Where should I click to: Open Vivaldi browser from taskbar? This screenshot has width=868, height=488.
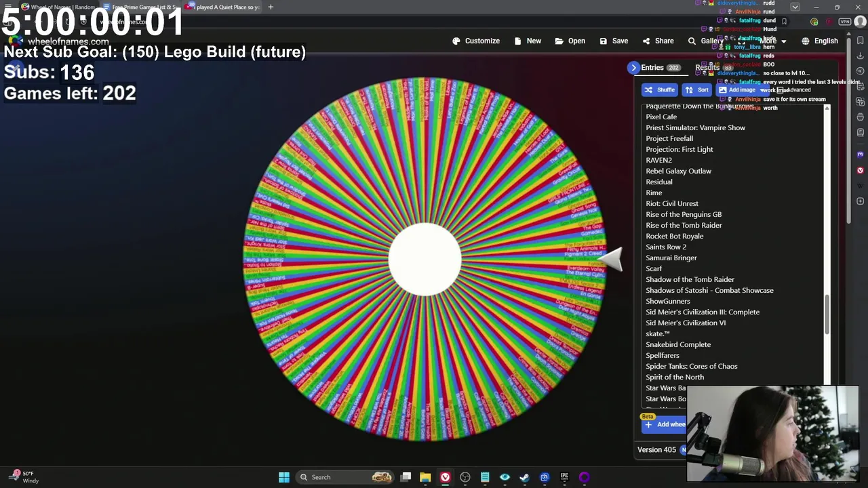[x=445, y=477]
